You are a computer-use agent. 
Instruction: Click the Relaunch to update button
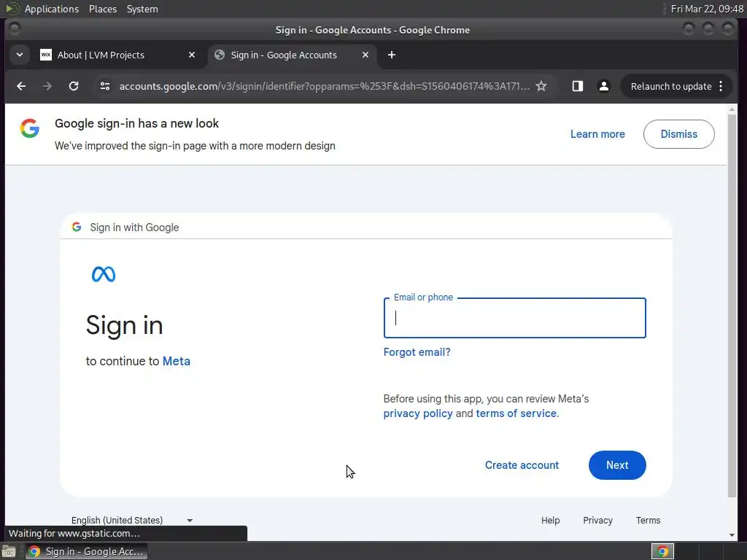click(671, 86)
